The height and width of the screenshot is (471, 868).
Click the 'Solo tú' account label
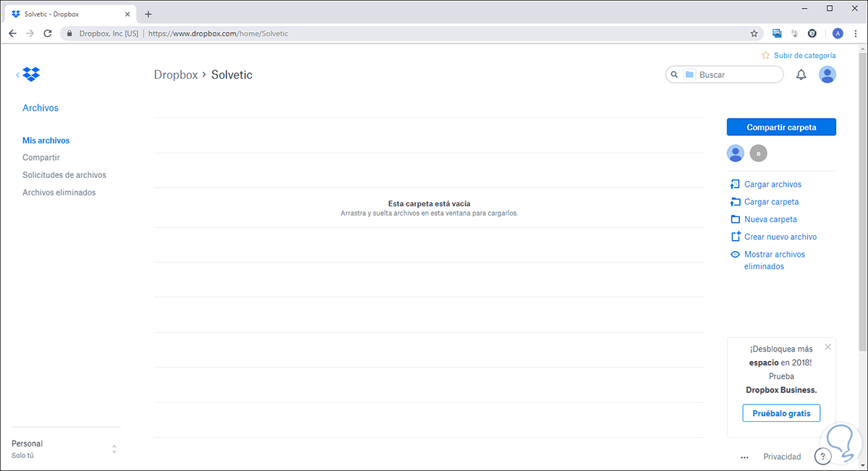22,456
